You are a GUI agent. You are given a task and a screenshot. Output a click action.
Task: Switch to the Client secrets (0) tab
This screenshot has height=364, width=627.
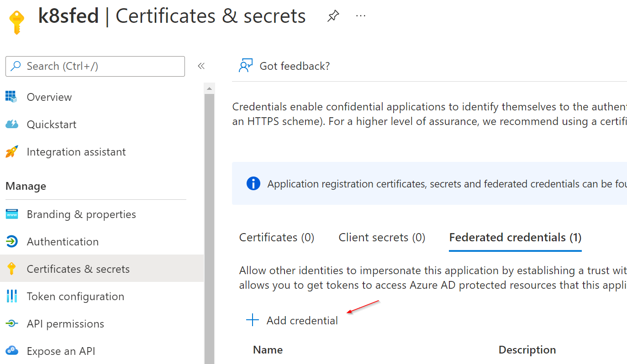tap(382, 238)
